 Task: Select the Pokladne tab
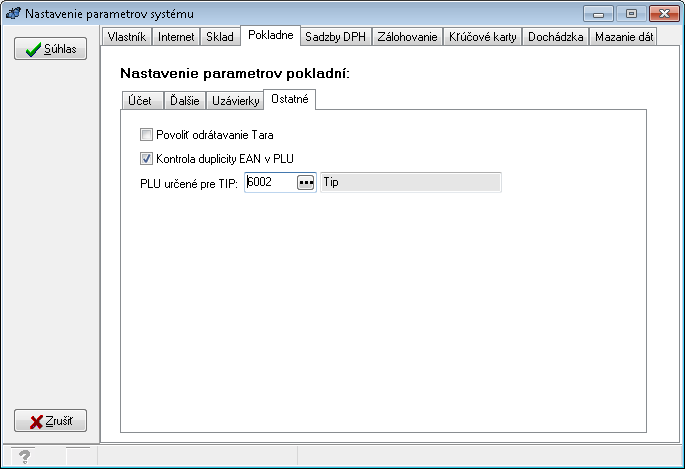(x=270, y=35)
